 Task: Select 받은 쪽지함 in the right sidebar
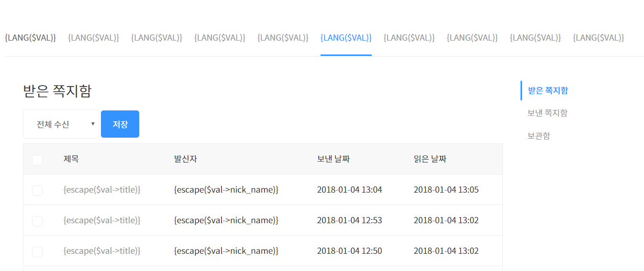(548, 90)
